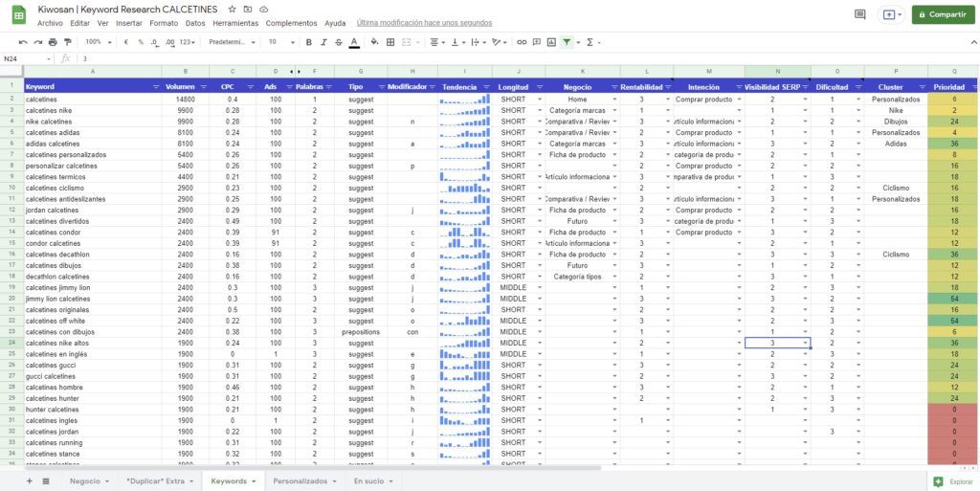Apply currency euro format

pyautogui.click(x=125, y=42)
